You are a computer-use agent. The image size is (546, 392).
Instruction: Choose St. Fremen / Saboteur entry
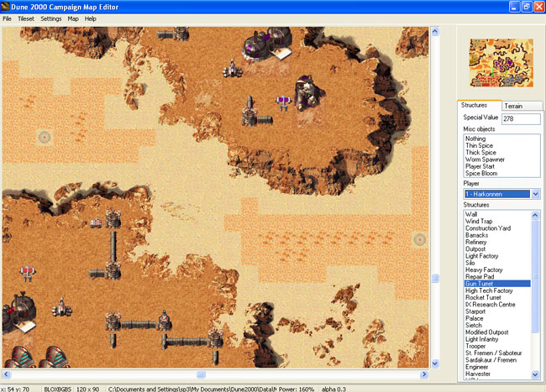(493, 353)
